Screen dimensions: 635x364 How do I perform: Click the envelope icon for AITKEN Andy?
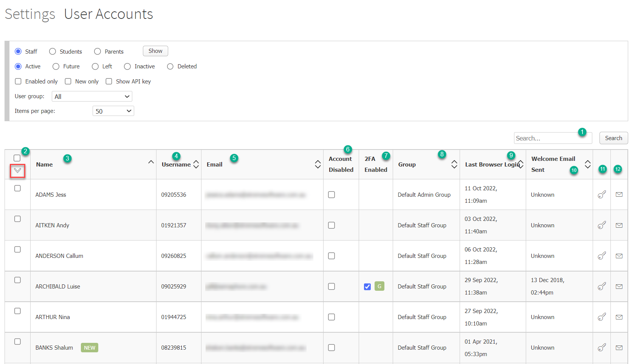click(x=619, y=225)
